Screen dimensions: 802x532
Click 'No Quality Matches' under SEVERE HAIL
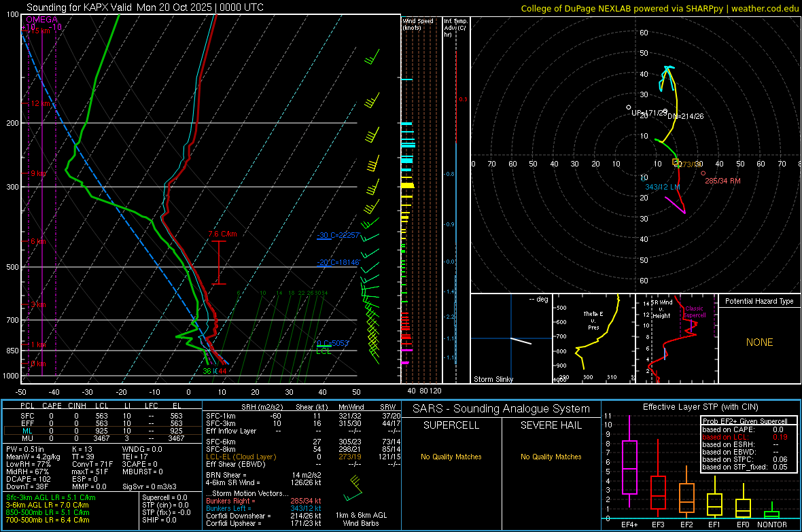tap(551, 457)
